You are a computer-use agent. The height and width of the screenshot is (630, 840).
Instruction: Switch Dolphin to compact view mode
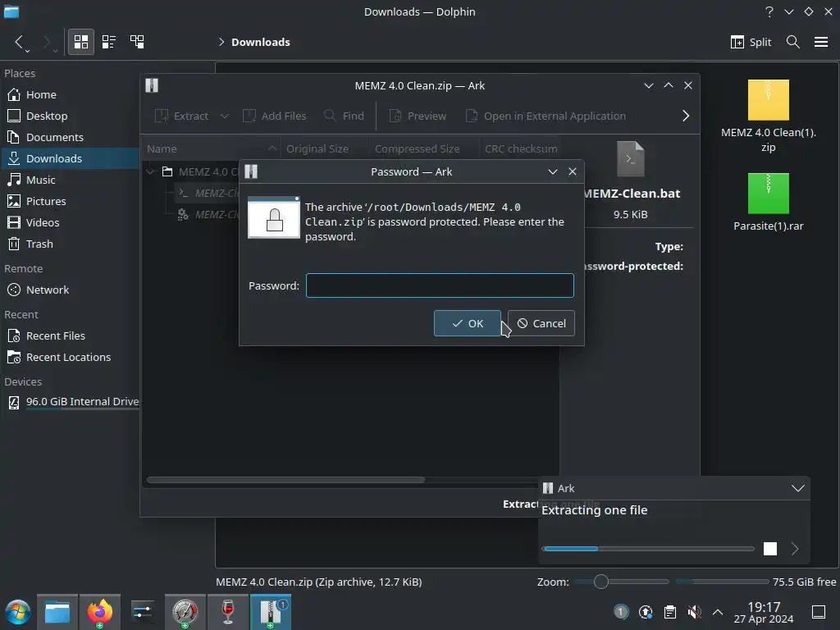[x=109, y=42]
